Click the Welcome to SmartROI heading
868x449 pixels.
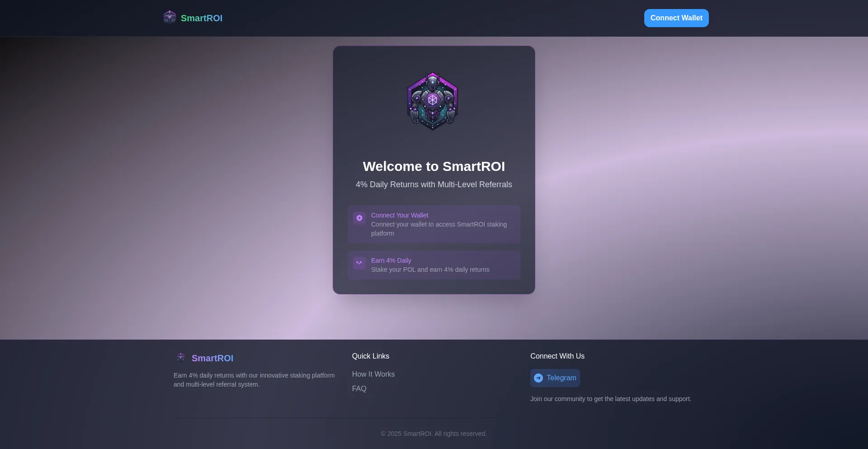coord(434,166)
